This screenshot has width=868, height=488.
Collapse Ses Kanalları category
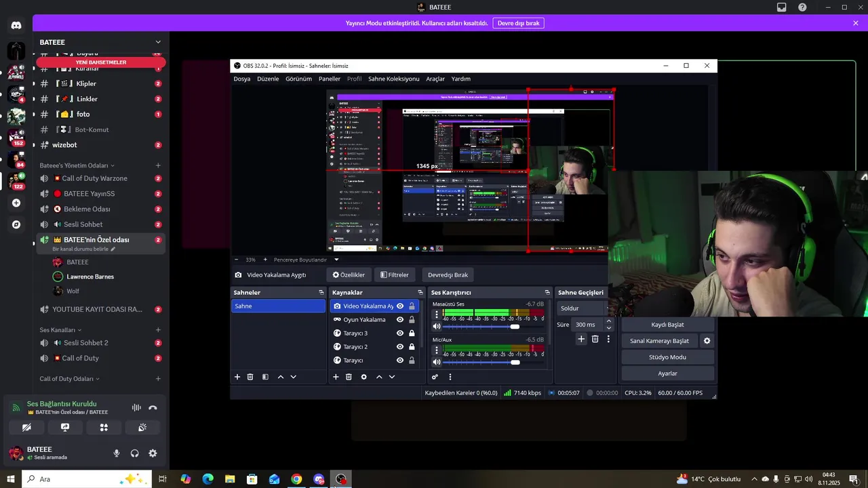pos(61,330)
